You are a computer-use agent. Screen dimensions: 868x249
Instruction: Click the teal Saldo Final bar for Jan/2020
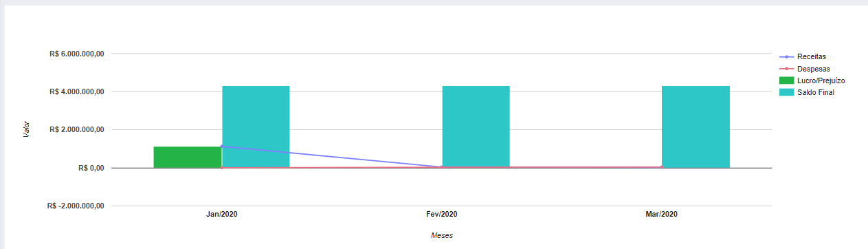256,127
